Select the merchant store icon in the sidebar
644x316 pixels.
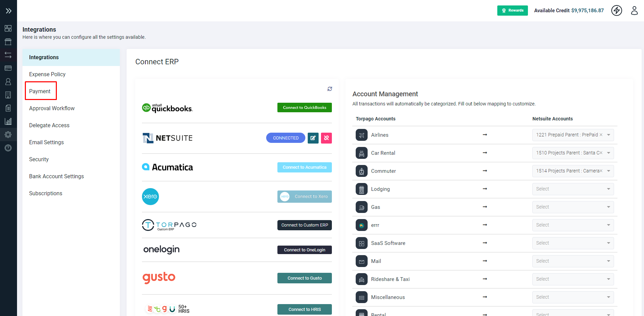pyautogui.click(x=8, y=41)
